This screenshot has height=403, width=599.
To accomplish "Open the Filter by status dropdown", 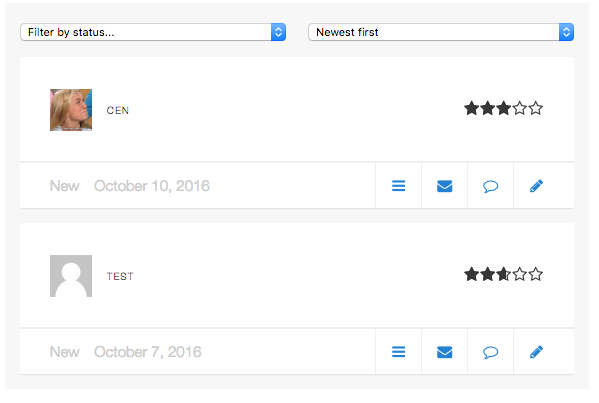I will tap(153, 32).
